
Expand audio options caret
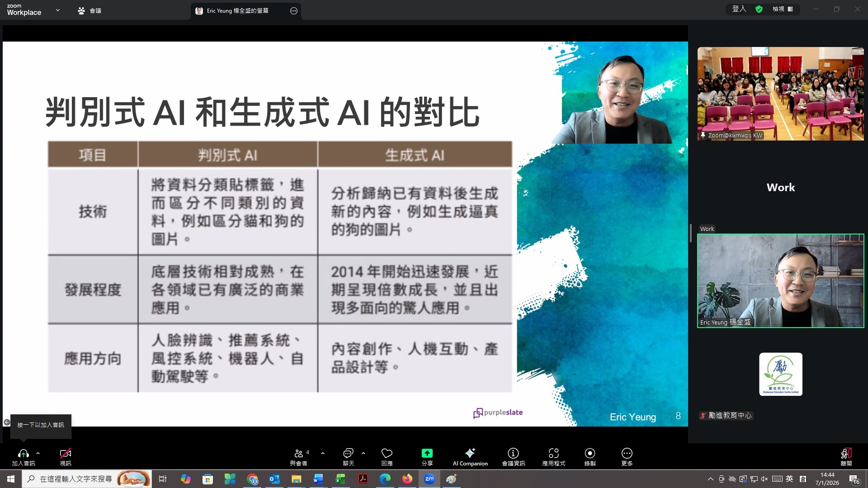coord(38,453)
